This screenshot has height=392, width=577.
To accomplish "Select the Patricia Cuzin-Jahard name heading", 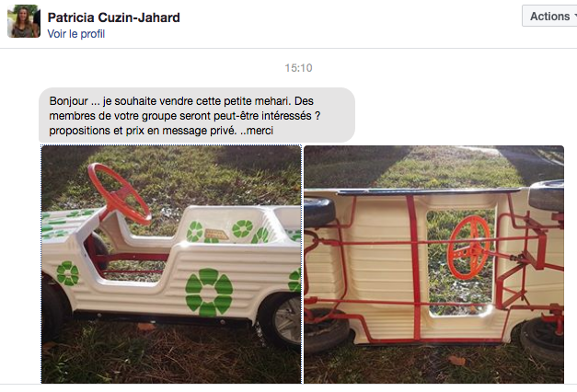I will (x=114, y=17).
